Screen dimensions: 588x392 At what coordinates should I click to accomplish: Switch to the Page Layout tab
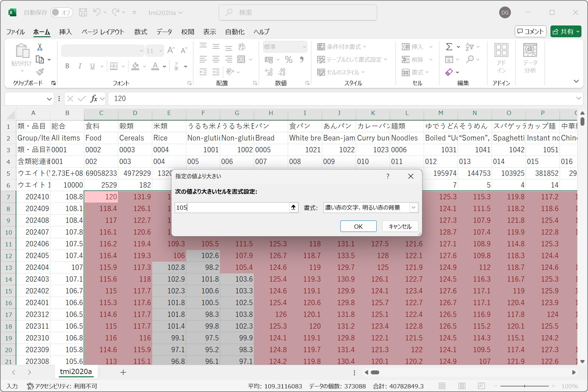103,32
